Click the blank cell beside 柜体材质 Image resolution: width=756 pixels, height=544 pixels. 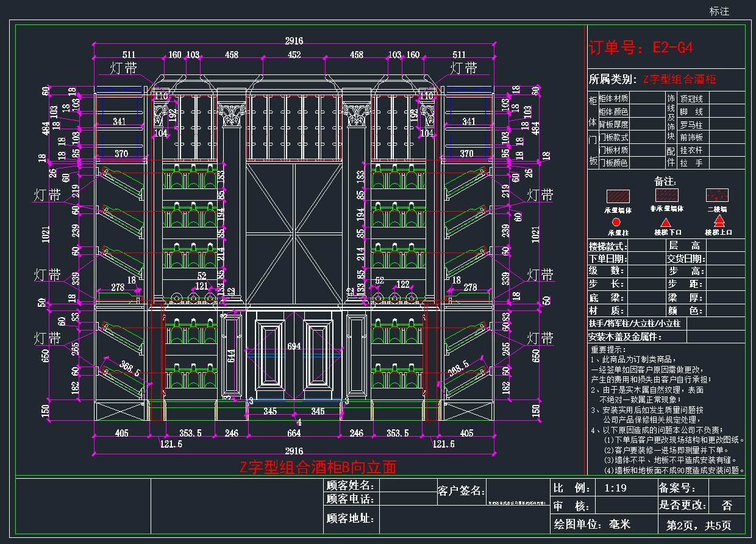click(646, 98)
